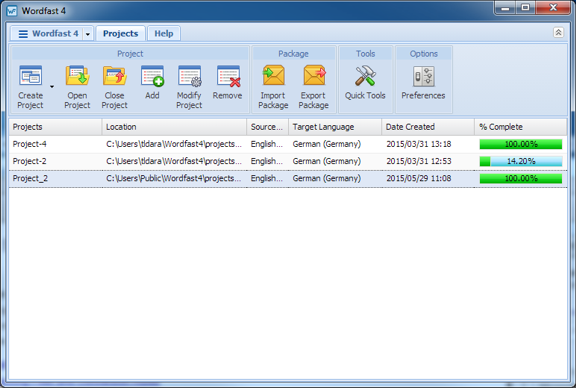The height and width of the screenshot is (388, 576).
Task: Switch to the Projects tab
Action: point(120,33)
